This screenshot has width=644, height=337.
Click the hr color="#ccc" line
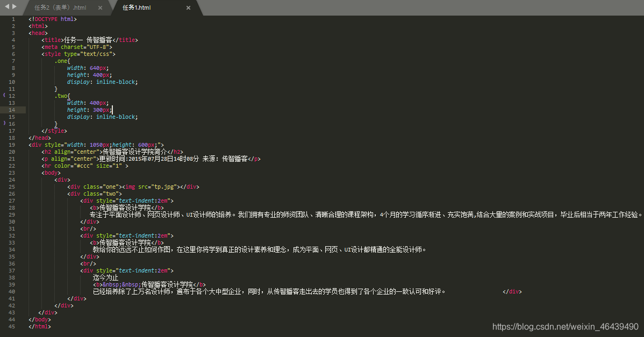point(85,166)
